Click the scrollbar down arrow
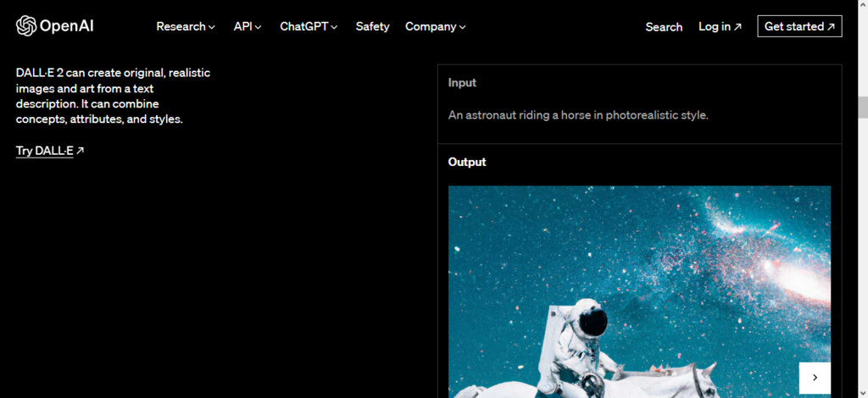The image size is (868, 398). pyautogui.click(x=861, y=391)
